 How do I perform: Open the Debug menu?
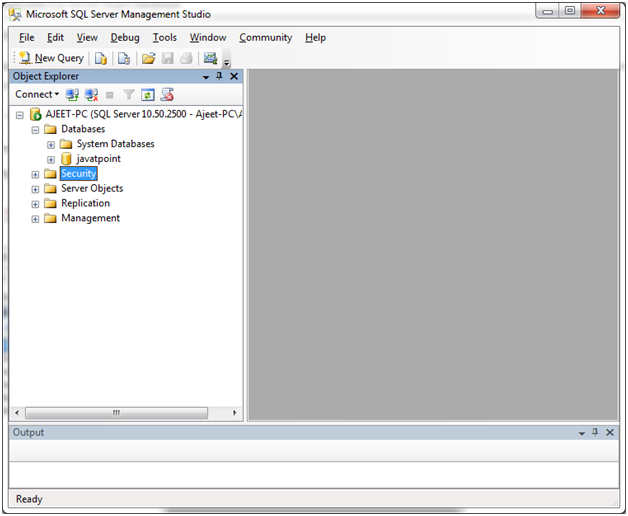pos(125,38)
